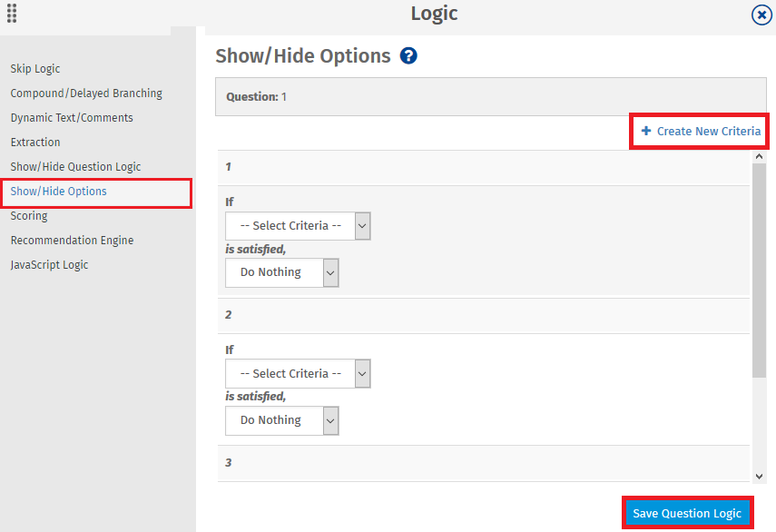776x532 pixels.
Task: Select Extraction in the sidebar
Action: click(35, 143)
